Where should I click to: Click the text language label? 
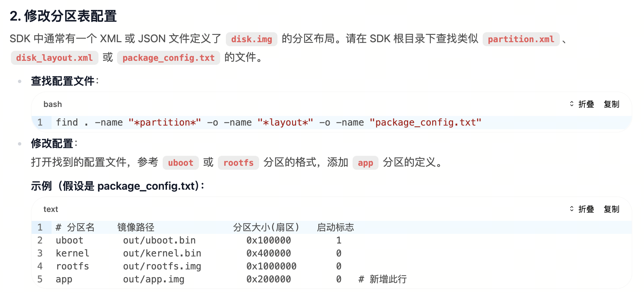pos(51,209)
